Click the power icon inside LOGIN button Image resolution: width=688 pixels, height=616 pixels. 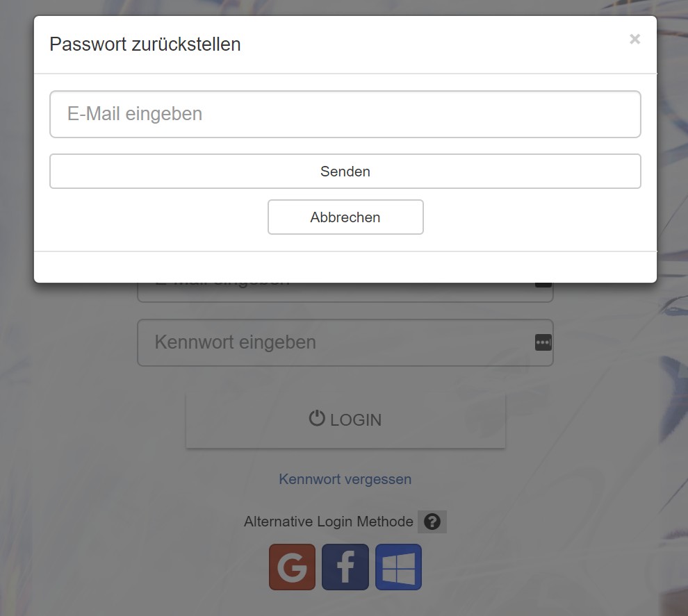[317, 418]
